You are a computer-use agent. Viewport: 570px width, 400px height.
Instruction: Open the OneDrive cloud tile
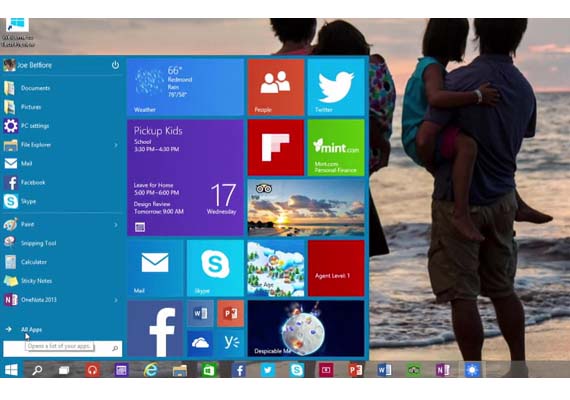pyautogui.click(x=200, y=343)
